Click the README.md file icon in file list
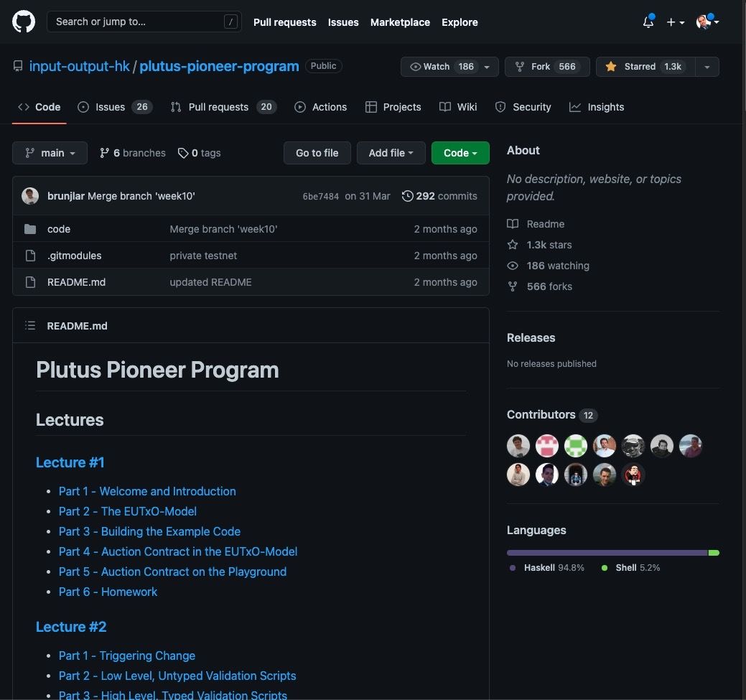The height and width of the screenshot is (700, 746). [x=30, y=282]
